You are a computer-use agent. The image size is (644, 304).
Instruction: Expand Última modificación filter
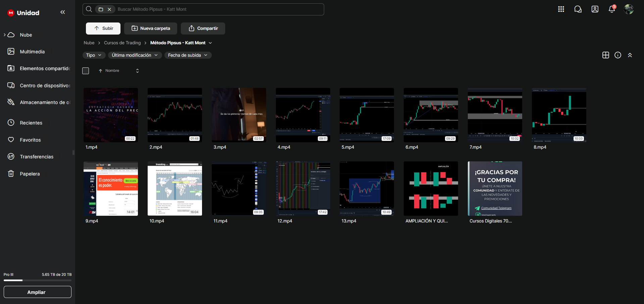point(135,55)
